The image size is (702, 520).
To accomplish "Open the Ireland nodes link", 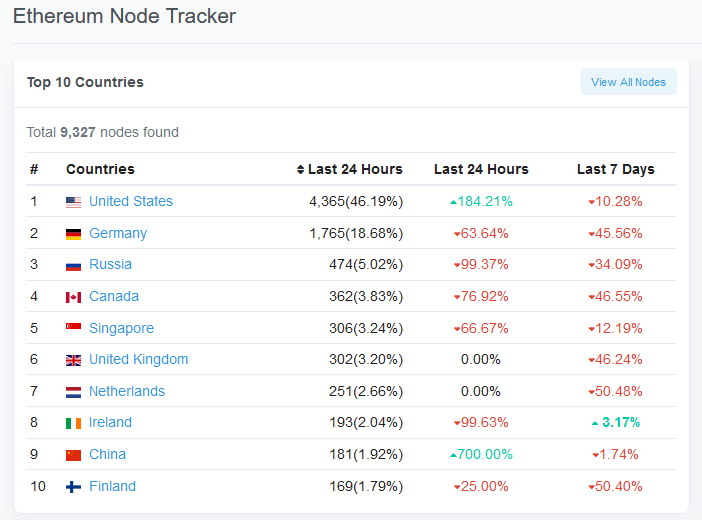I will 110,422.
